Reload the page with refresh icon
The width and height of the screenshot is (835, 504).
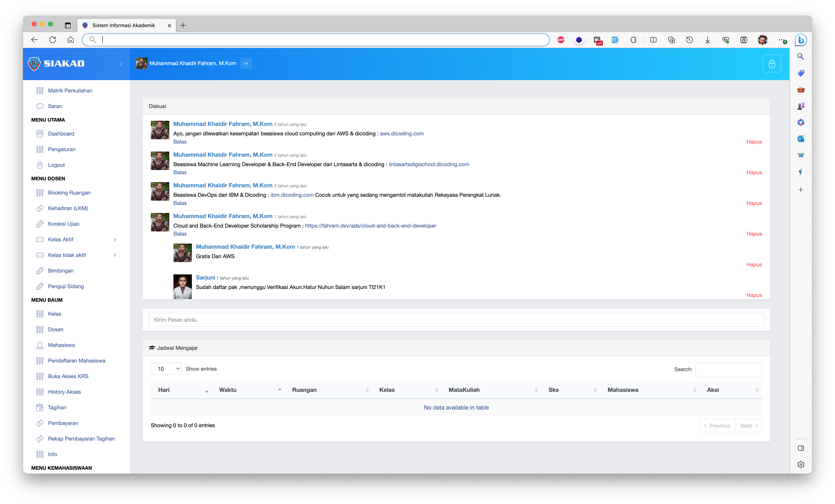click(x=53, y=40)
